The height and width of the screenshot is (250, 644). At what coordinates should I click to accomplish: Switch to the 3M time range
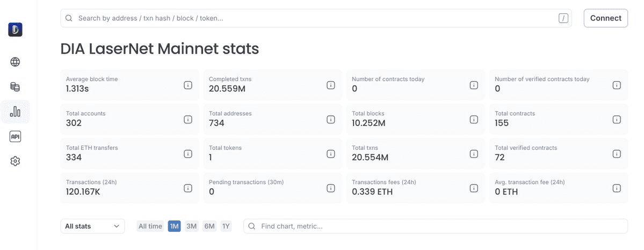click(x=191, y=226)
